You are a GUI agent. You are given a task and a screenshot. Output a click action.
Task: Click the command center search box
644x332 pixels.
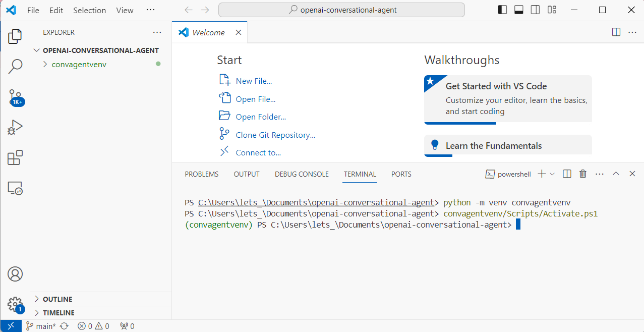341,10
